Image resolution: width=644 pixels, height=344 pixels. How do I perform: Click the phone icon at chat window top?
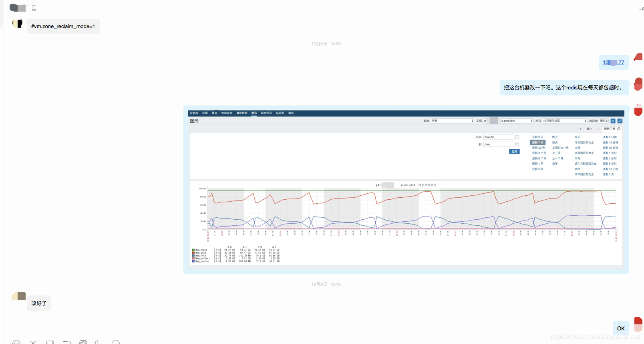click(34, 8)
